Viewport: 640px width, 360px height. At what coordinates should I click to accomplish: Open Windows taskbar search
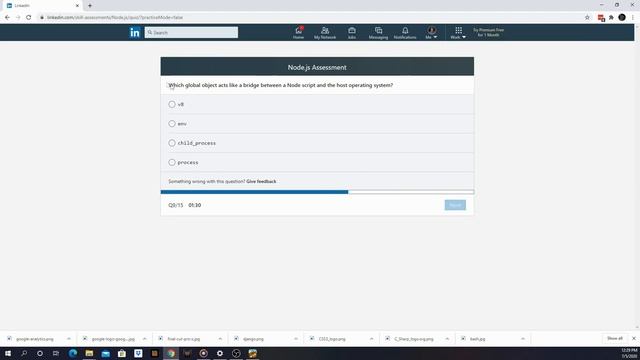click(x=24, y=353)
